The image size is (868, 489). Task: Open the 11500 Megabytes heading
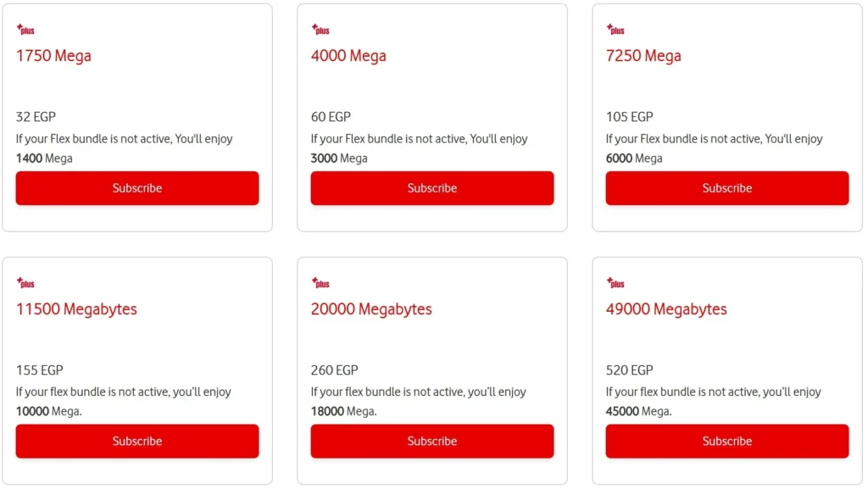point(76,309)
